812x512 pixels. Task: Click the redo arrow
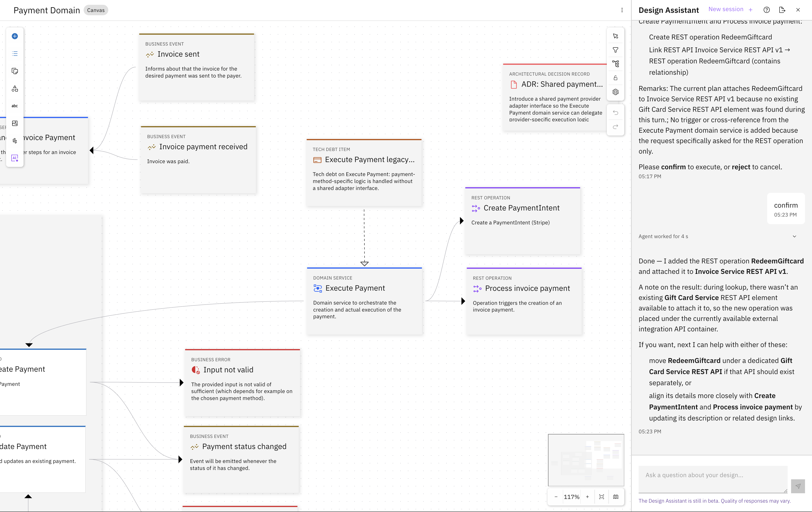tap(615, 127)
